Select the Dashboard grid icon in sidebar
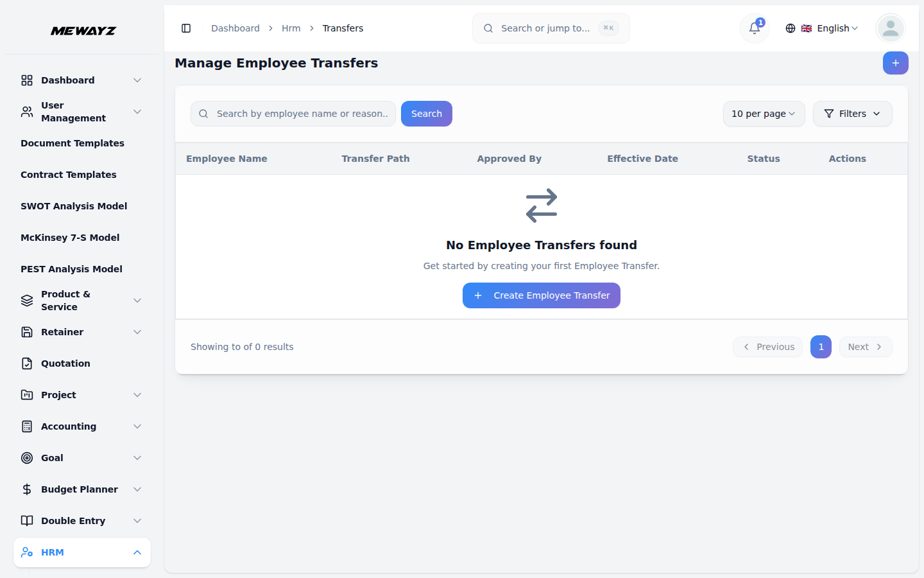Image resolution: width=924 pixels, height=578 pixels. point(26,80)
